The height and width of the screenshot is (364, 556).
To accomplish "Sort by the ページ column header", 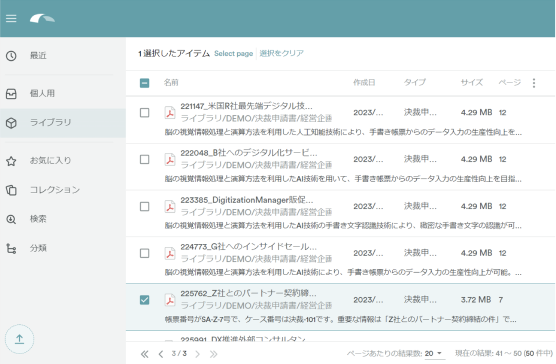I will 510,83.
